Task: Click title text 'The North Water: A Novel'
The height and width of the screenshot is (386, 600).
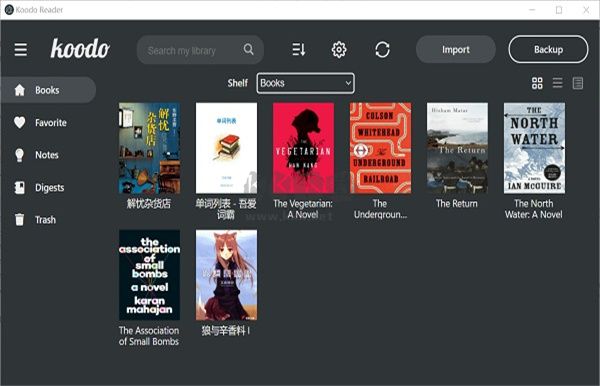Action: click(534, 209)
